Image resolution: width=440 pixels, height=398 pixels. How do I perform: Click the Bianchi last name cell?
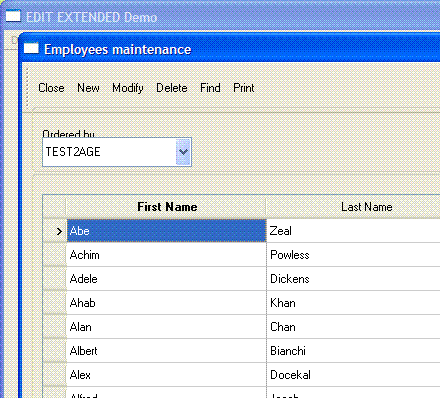coord(353,351)
